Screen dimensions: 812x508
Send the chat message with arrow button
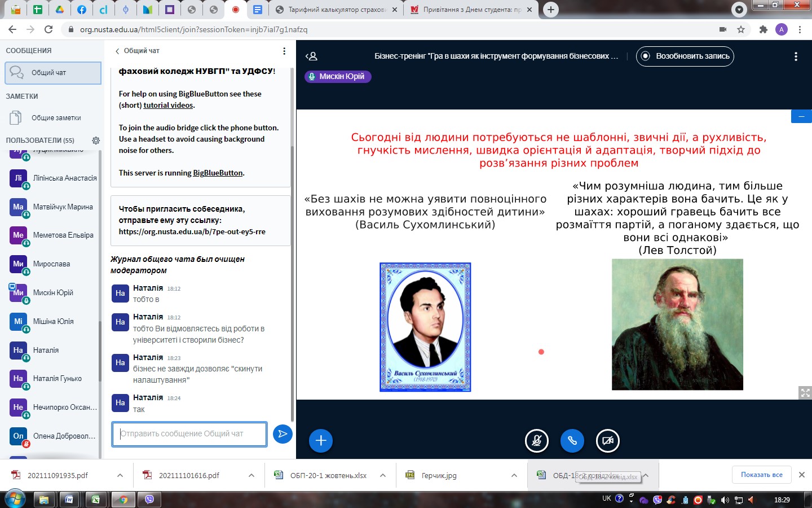(x=283, y=433)
